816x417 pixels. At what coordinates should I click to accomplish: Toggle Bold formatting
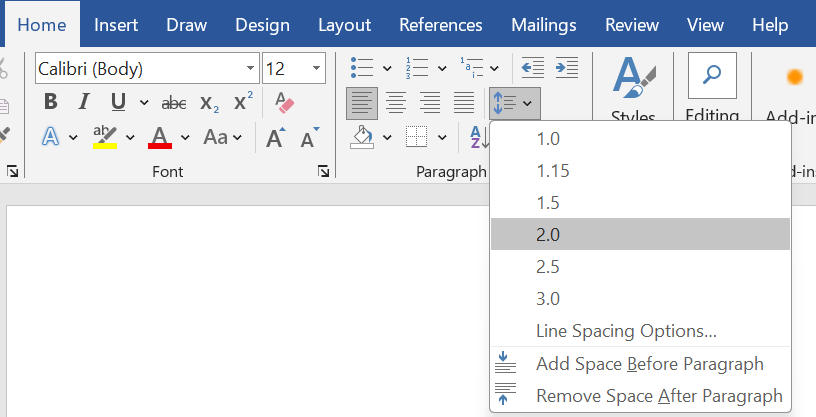pyautogui.click(x=50, y=102)
